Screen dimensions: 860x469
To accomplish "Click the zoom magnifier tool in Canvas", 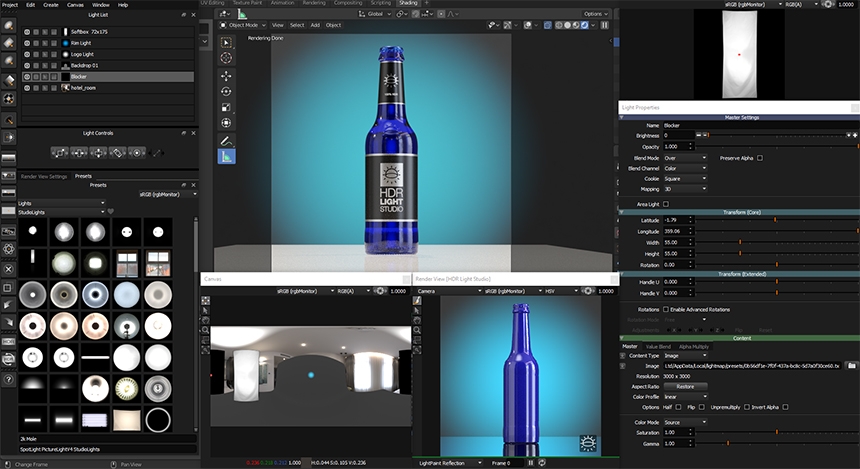I will point(205,330).
